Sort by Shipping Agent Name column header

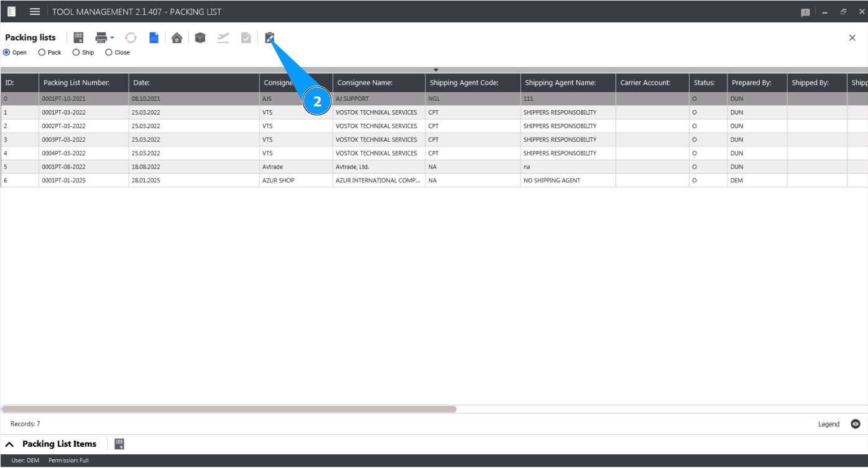coord(568,83)
